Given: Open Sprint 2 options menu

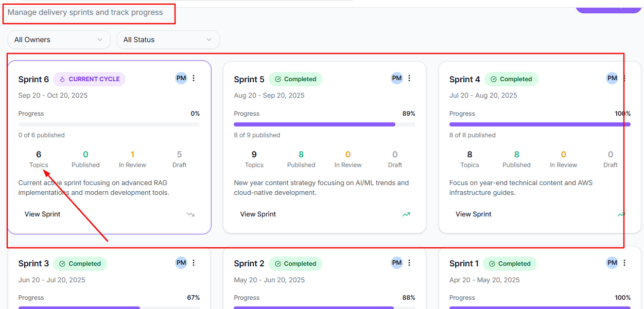Looking at the screenshot, I should click(x=409, y=263).
